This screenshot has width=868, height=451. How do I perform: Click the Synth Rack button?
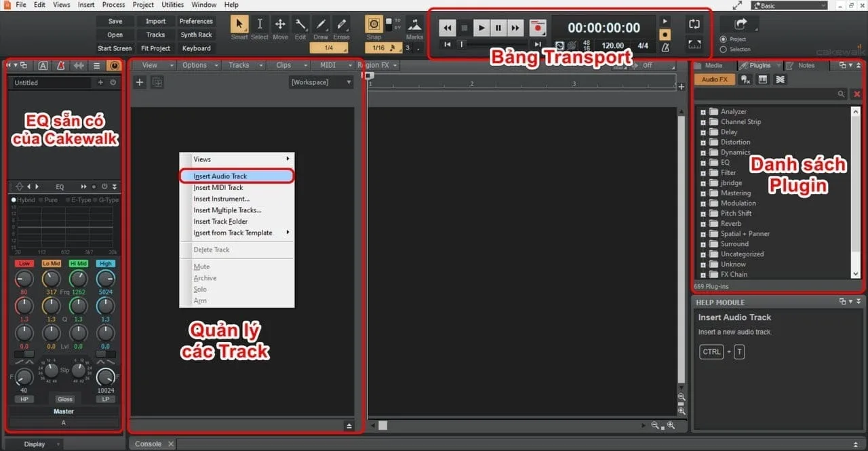pyautogui.click(x=196, y=35)
